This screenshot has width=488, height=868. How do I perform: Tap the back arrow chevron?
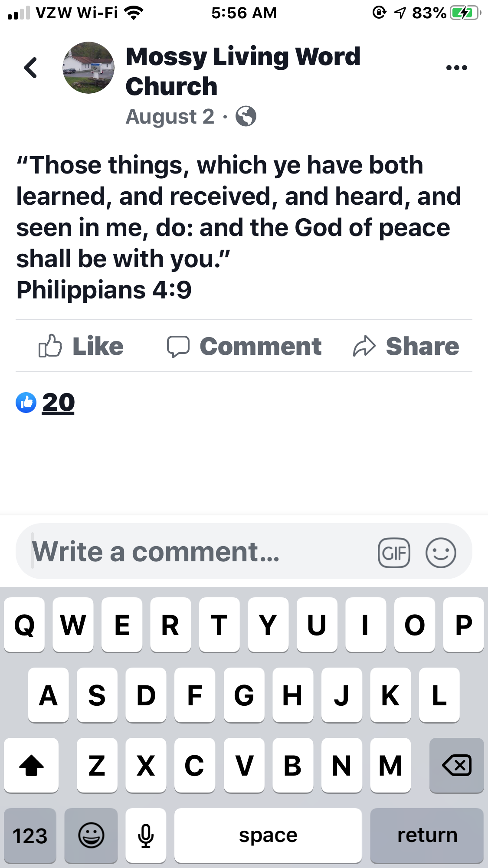click(x=30, y=68)
